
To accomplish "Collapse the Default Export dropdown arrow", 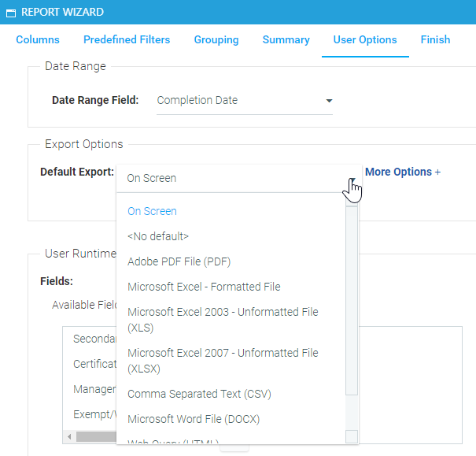I will tap(352, 179).
